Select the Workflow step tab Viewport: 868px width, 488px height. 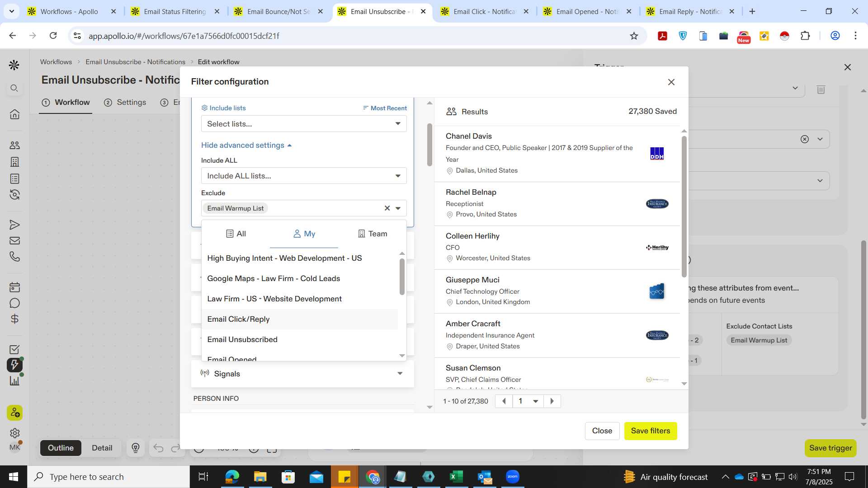(x=66, y=102)
